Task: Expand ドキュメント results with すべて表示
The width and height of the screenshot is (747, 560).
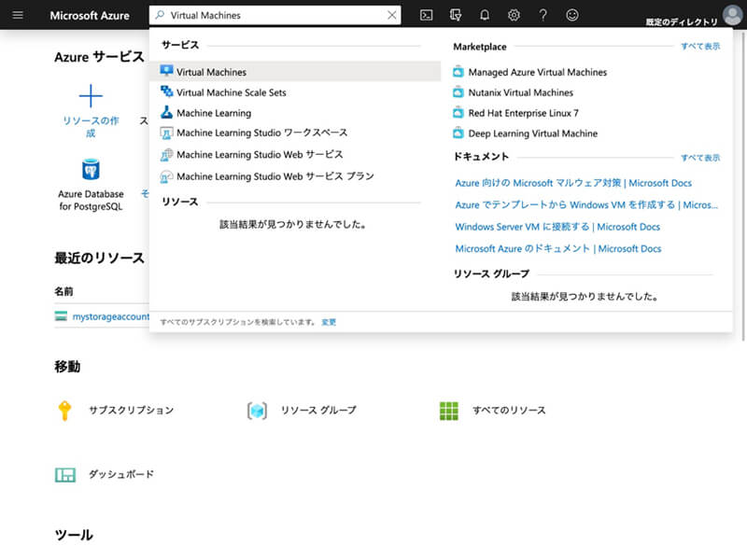Action: [700, 157]
